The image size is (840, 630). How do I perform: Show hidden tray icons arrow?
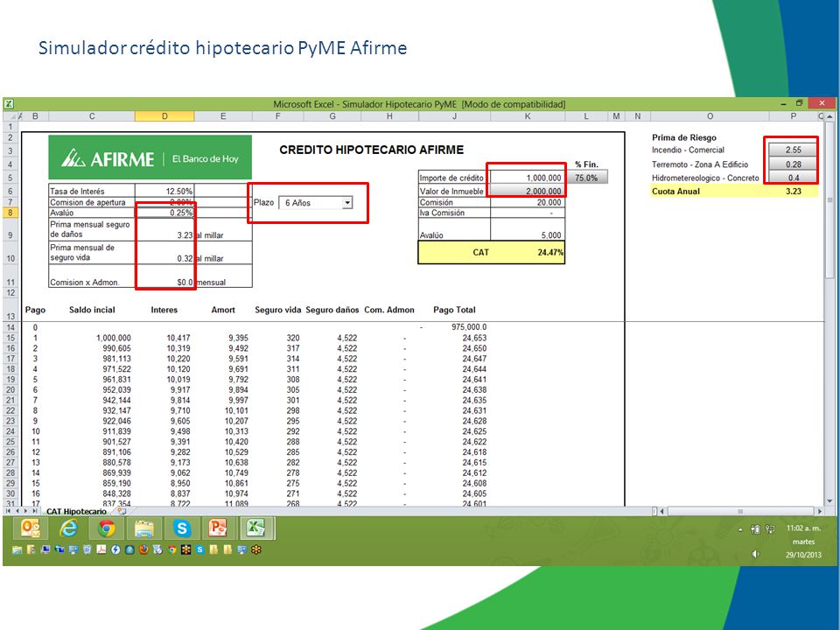pyautogui.click(x=741, y=529)
